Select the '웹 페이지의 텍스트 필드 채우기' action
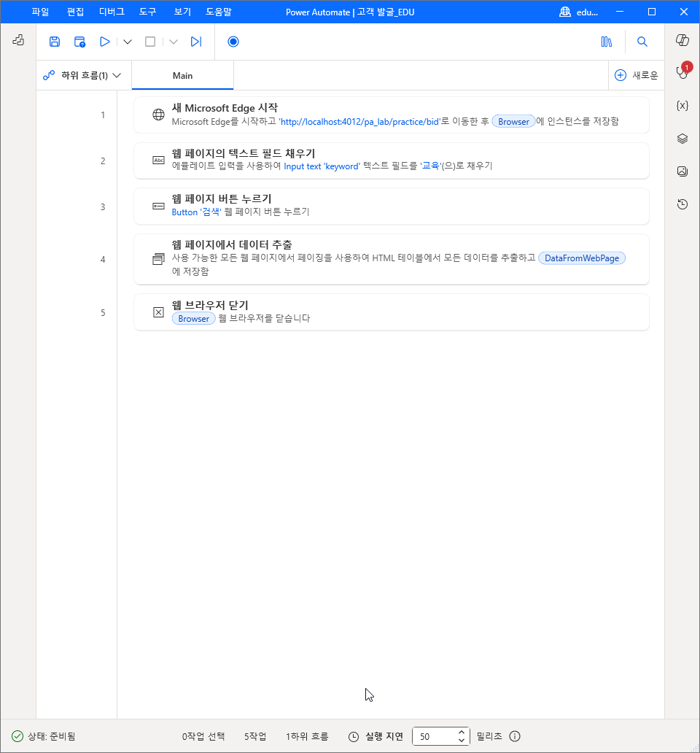The height and width of the screenshot is (753, 700). click(x=391, y=161)
